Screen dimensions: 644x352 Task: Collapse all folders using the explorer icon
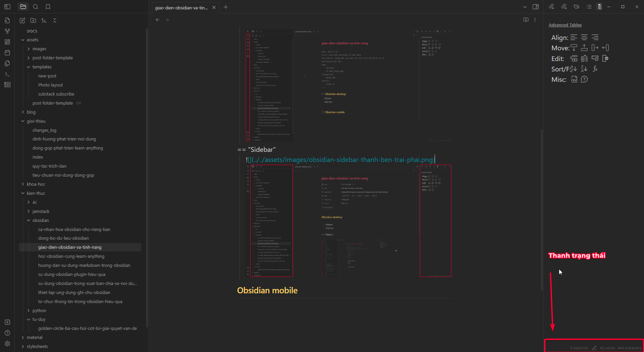tap(55, 20)
